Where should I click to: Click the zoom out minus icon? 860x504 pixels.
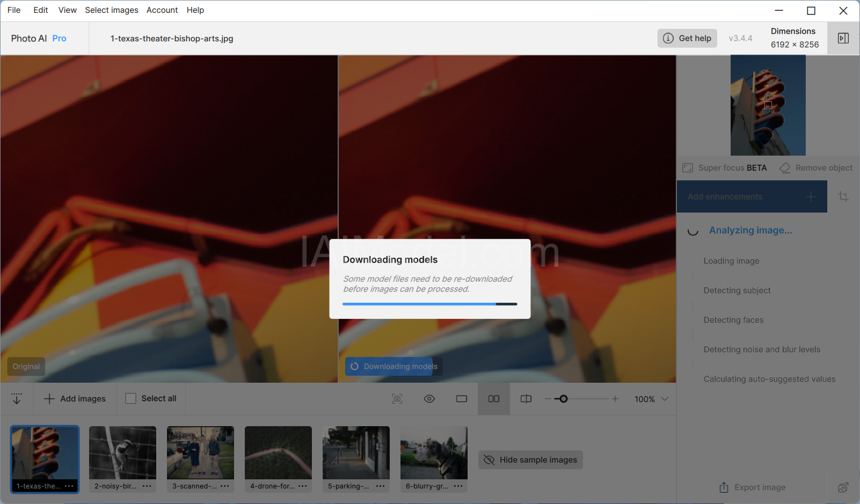(x=548, y=399)
